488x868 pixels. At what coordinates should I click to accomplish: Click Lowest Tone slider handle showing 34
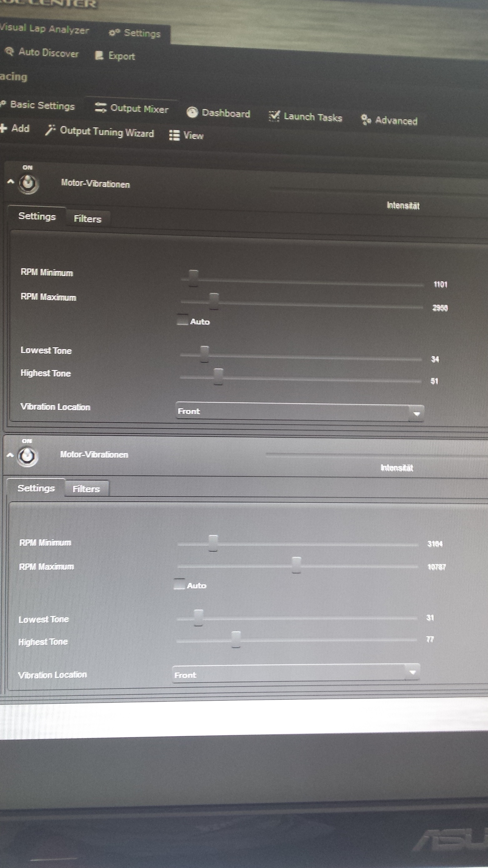pyautogui.click(x=204, y=354)
